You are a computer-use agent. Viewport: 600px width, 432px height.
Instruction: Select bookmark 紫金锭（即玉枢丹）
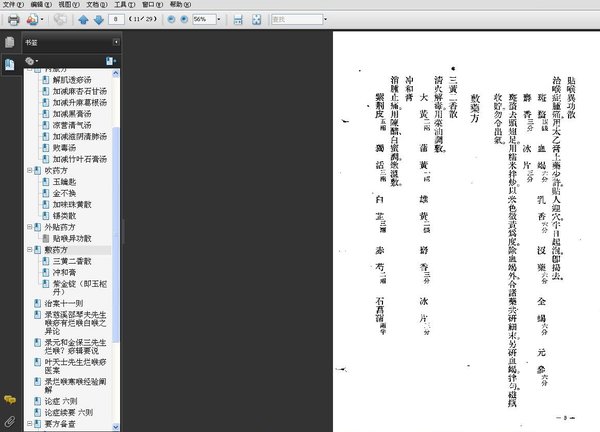(80, 288)
